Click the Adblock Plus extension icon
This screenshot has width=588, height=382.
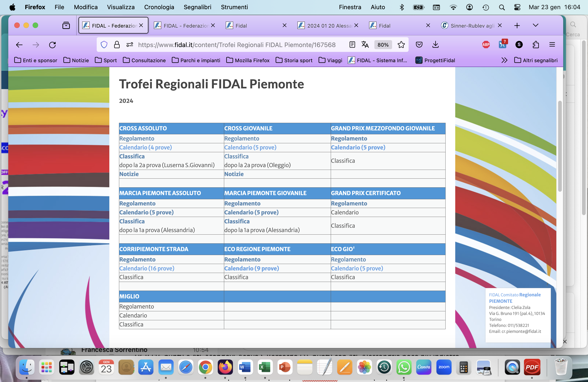pyautogui.click(x=486, y=45)
